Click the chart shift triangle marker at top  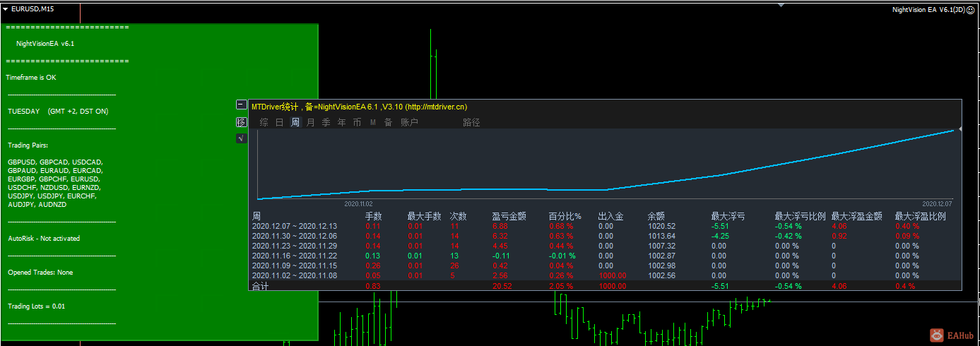(x=781, y=5)
